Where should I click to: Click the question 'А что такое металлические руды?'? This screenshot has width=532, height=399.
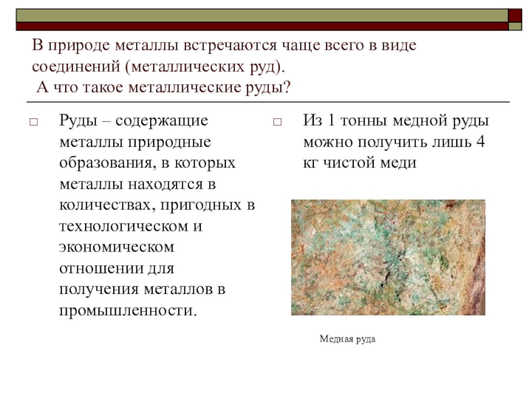tap(164, 87)
